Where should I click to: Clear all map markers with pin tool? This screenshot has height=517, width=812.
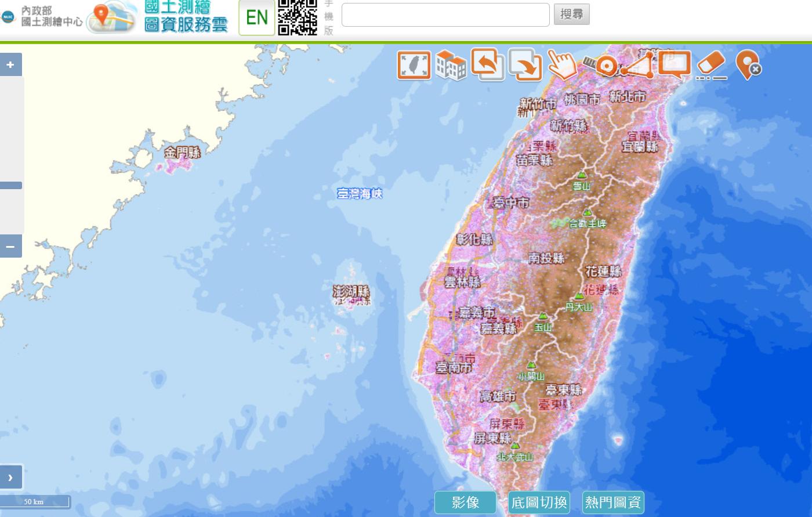[748, 64]
